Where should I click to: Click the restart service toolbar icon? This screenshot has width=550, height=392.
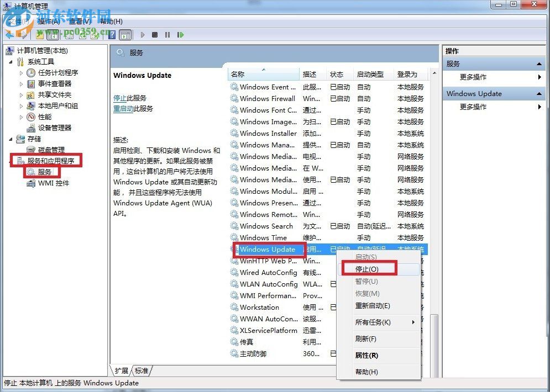pos(181,35)
